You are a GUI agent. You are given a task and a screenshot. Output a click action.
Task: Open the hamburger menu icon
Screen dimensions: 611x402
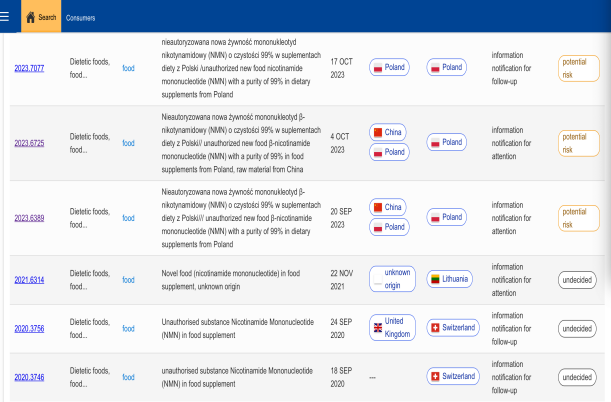click(8, 17)
